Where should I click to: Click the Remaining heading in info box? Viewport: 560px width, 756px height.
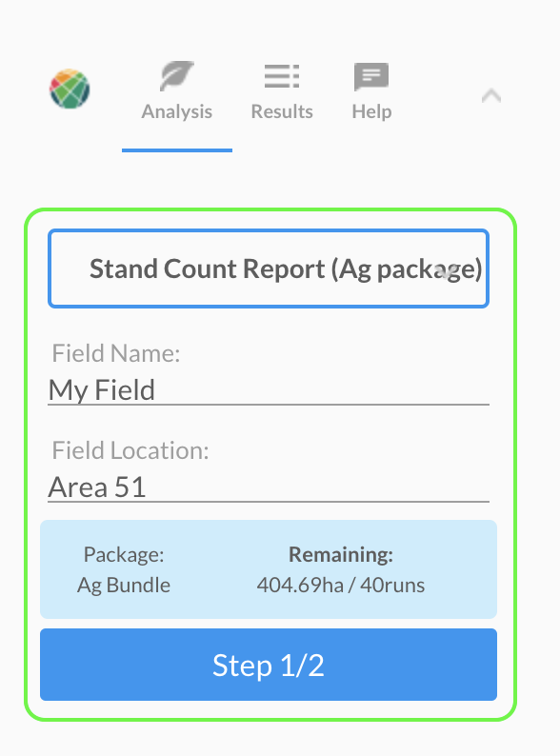tap(341, 554)
